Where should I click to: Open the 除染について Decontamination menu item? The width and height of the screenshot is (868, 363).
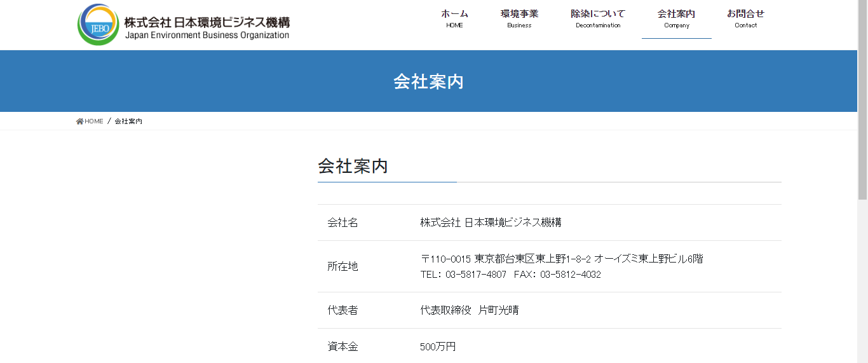tap(598, 18)
